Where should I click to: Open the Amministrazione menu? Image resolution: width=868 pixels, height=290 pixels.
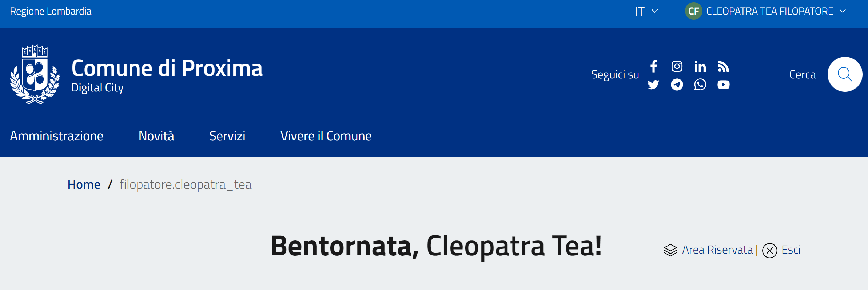coord(57,136)
